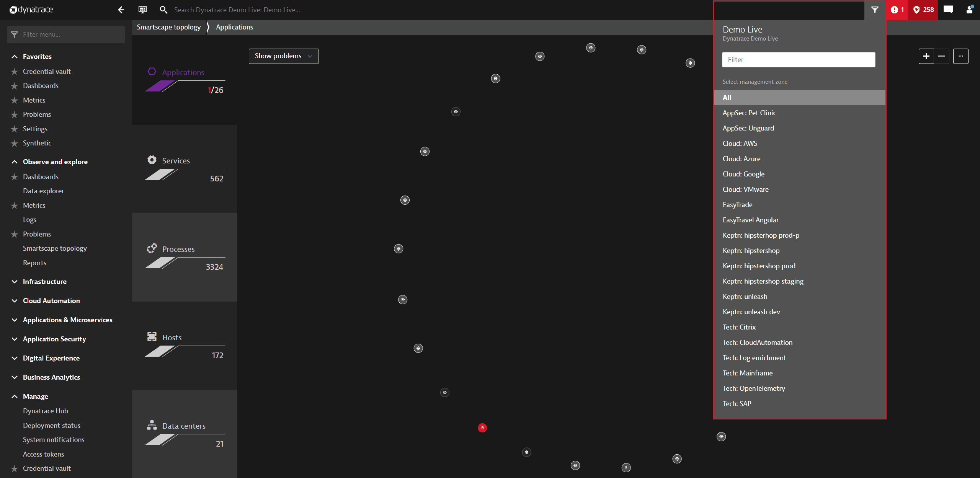
Task: Open Smartscape topology in the sidebar
Action: coord(55,248)
